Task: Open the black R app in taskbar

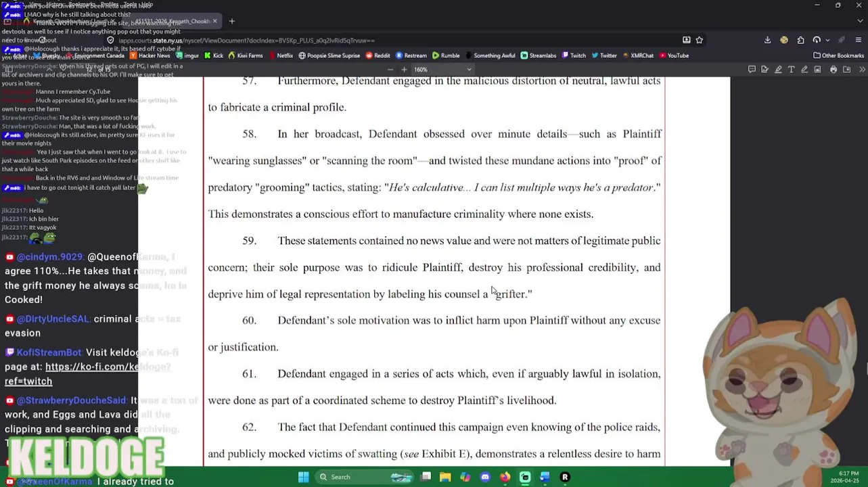Action: click(x=565, y=478)
